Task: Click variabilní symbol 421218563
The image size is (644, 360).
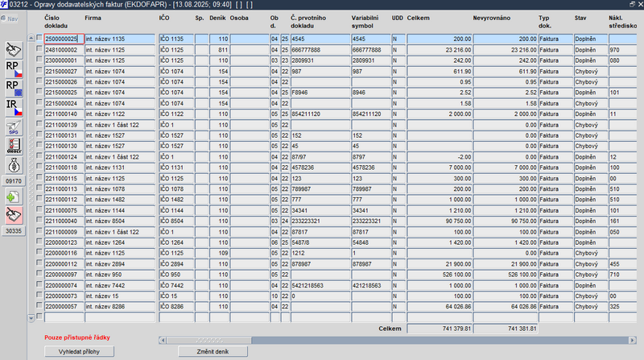Action: coord(371,285)
